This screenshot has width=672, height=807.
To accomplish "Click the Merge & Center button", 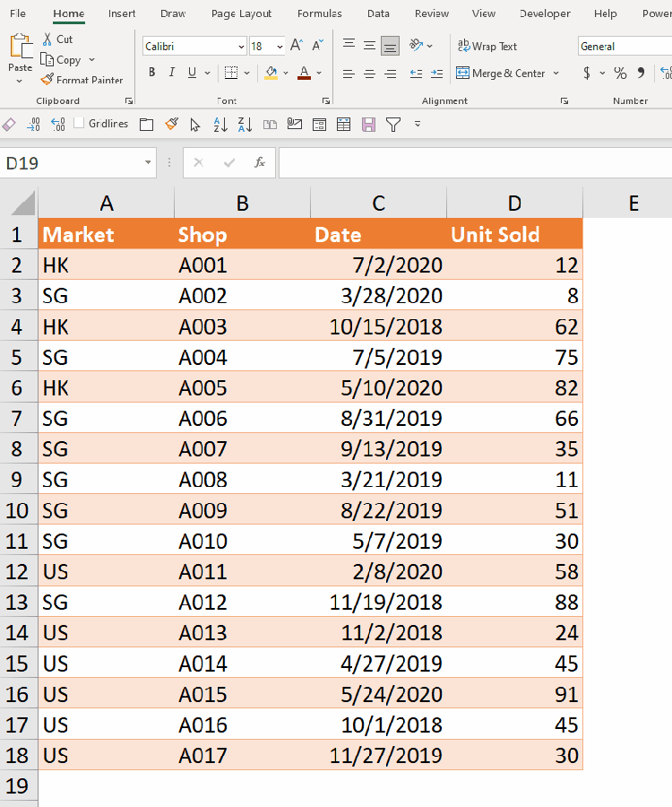I will click(x=507, y=74).
